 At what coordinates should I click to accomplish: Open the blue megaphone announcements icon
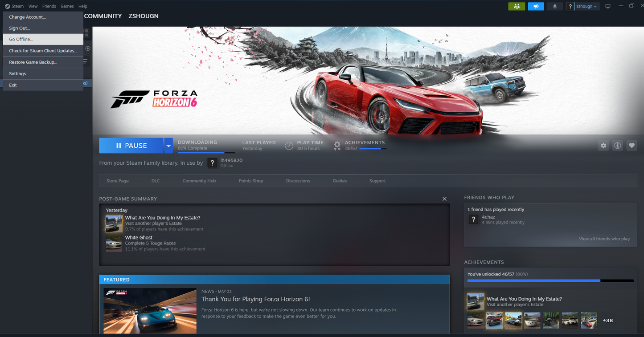pos(536,6)
